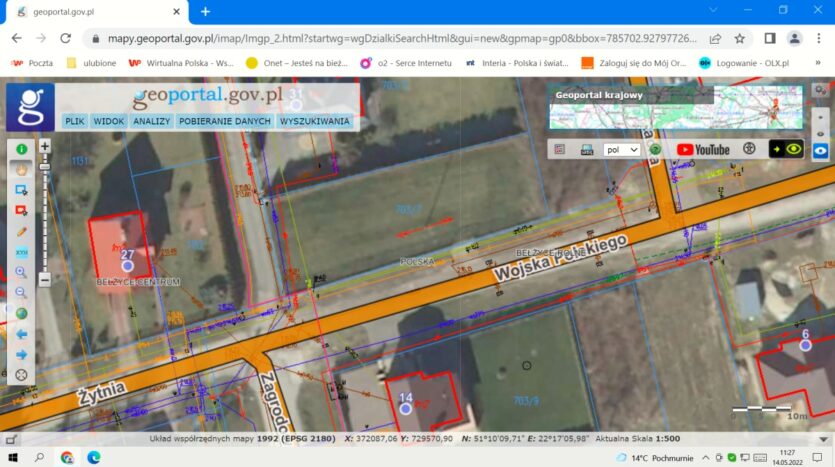Click the share page icon

pos(715,38)
